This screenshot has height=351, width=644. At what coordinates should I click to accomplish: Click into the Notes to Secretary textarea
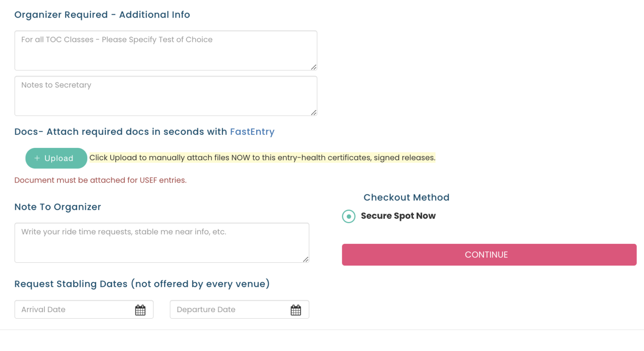coord(166,96)
